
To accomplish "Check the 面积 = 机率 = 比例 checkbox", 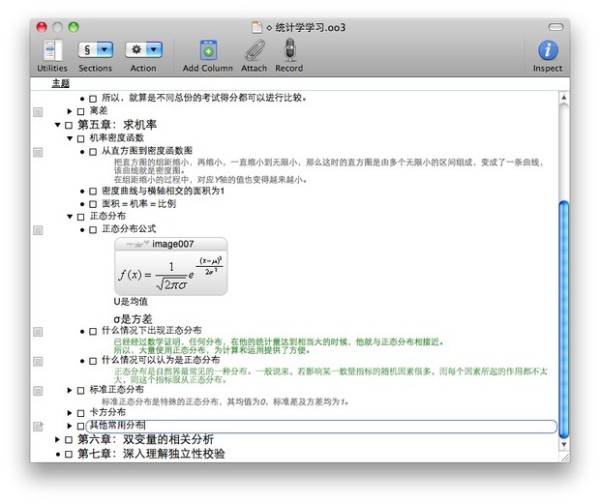I will coord(93,204).
